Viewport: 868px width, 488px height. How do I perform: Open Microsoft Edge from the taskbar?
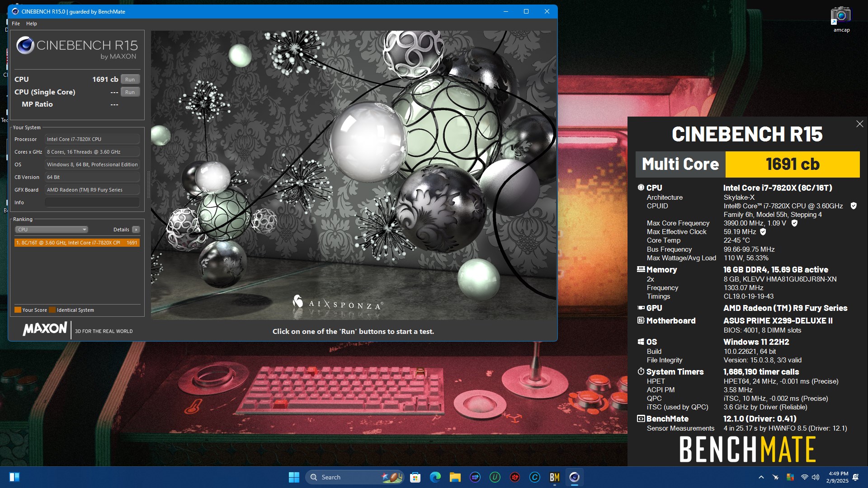click(435, 477)
